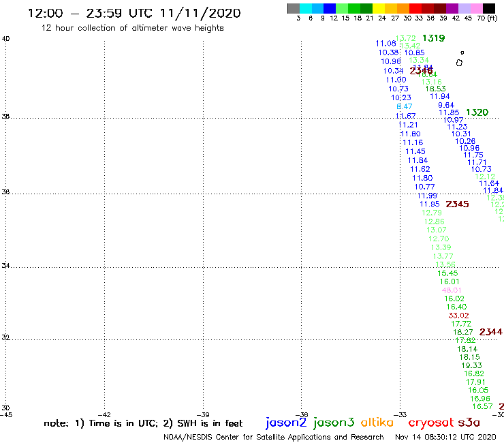The height and width of the screenshot is (443, 504).
Task: Click pass time label 2344
Action: [x=491, y=332]
